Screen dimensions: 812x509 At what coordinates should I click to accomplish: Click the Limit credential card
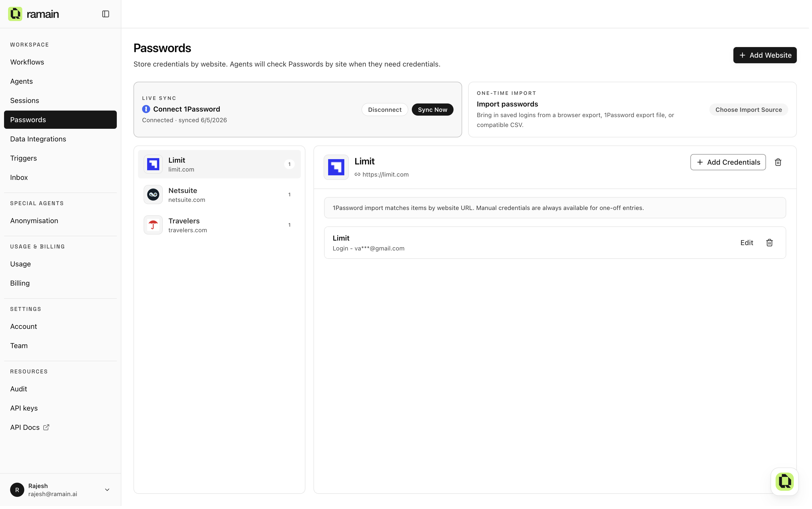555,243
